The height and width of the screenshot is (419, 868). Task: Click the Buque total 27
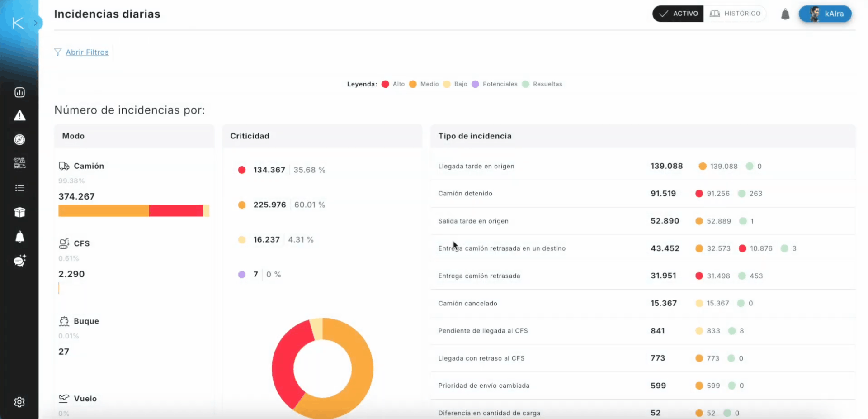pyautogui.click(x=64, y=352)
